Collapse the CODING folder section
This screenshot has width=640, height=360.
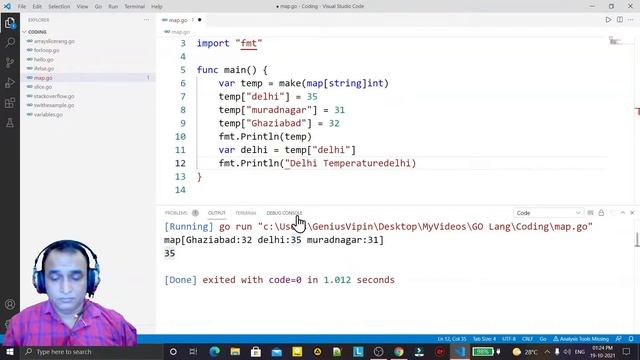point(37,32)
